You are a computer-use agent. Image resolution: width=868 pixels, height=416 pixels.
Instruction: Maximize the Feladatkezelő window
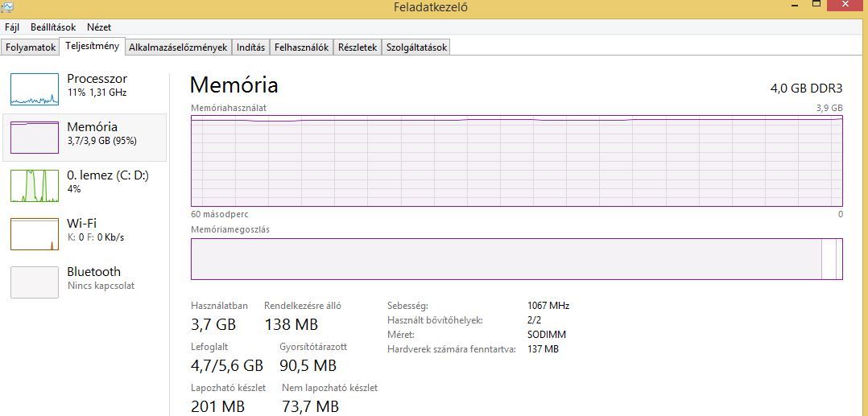pyautogui.click(x=816, y=3)
